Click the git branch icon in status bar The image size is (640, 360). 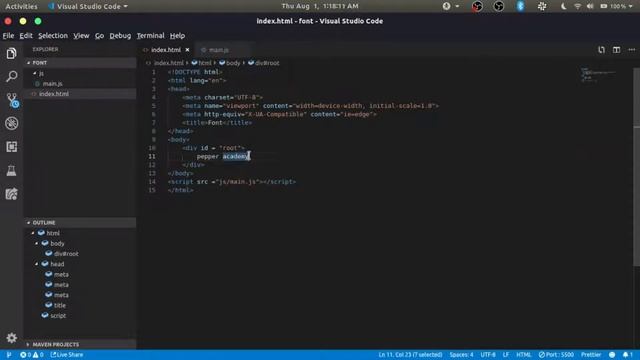click(9, 355)
